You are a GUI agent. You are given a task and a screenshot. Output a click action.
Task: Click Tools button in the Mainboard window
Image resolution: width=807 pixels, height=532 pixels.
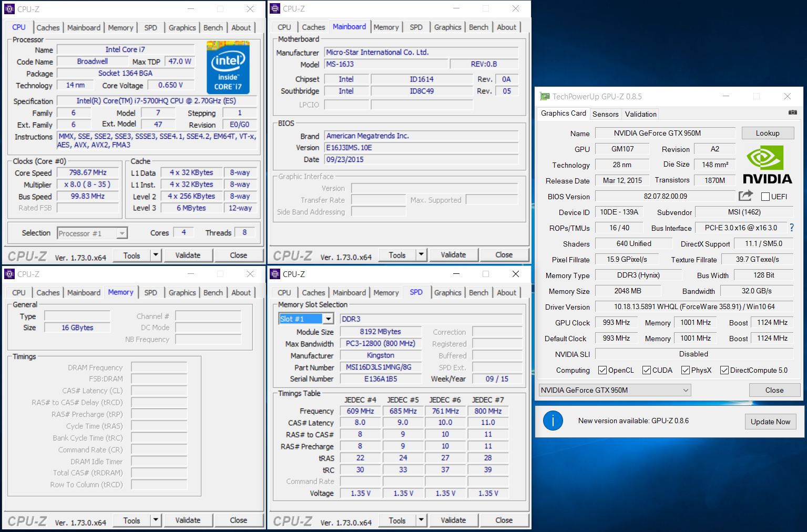[397, 254]
